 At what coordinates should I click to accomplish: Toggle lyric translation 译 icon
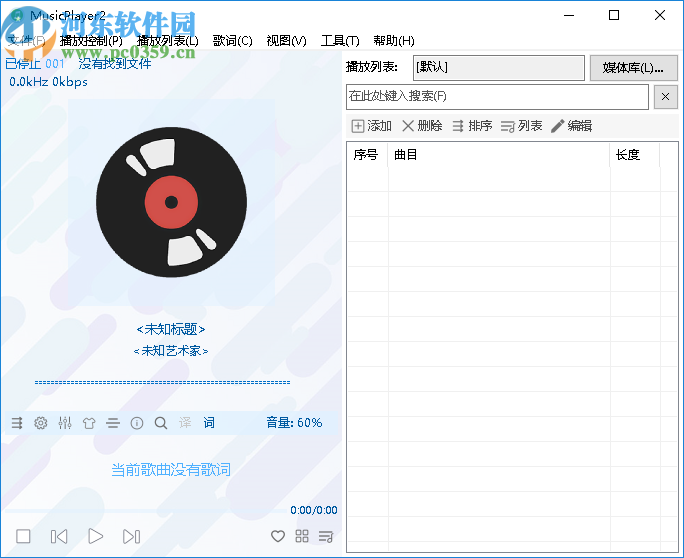(185, 423)
